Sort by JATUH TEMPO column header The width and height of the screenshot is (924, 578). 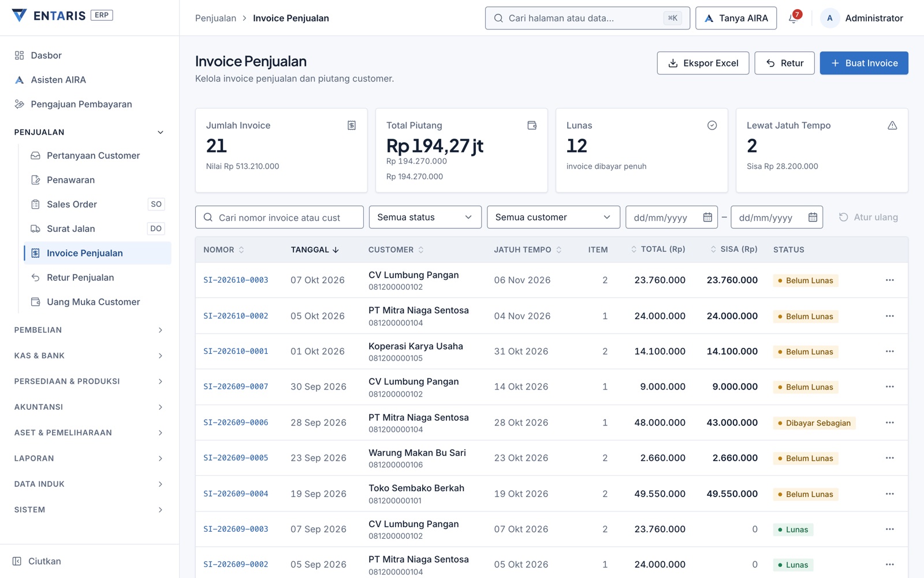pos(528,250)
